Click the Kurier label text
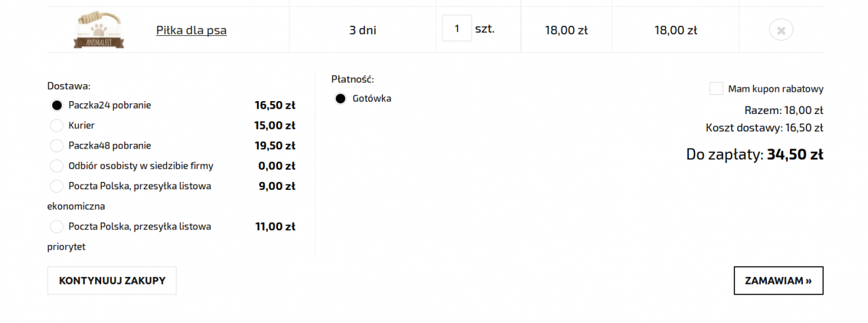The height and width of the screenshot is (323, 868). click(x=81, y=126)
